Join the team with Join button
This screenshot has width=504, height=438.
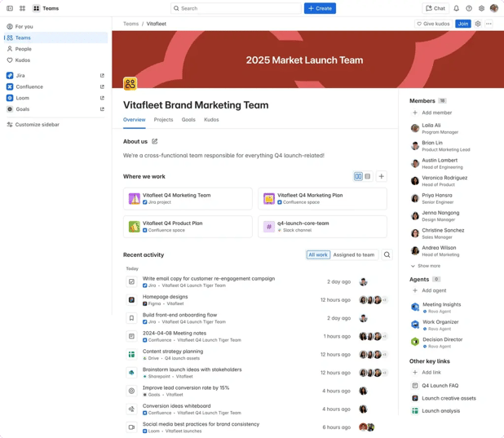[x=463, y=24]
